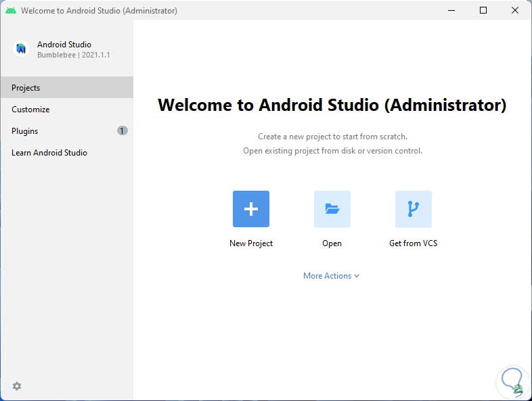This screenshot has height=401, width=532.
Task: Click the New Project label
Action: tap(251, 243)
